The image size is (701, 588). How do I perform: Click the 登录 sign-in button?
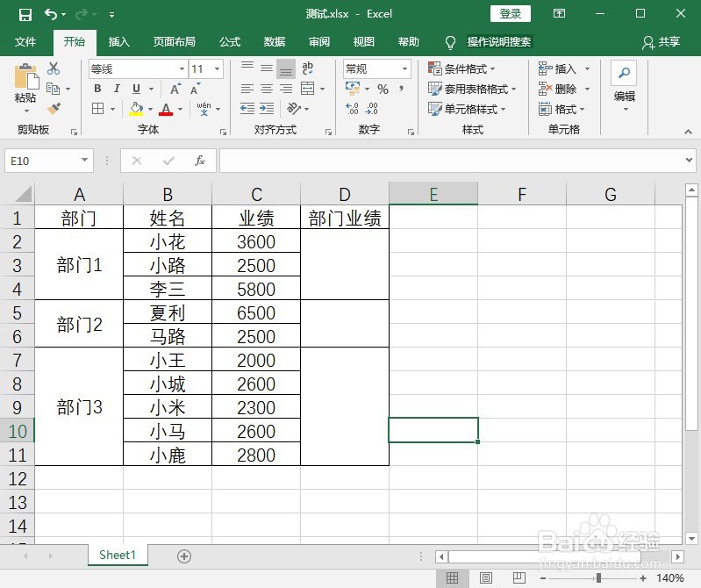(510, 14)
